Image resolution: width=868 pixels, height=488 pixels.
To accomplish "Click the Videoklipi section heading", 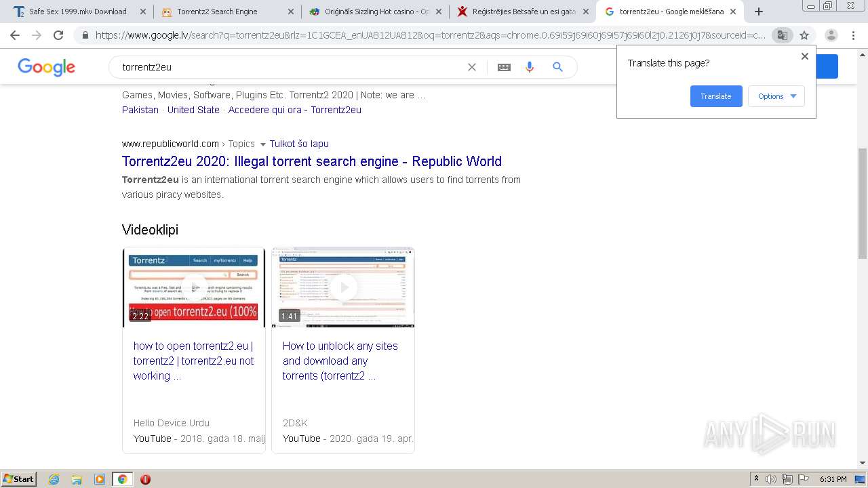I will point(150,230).
